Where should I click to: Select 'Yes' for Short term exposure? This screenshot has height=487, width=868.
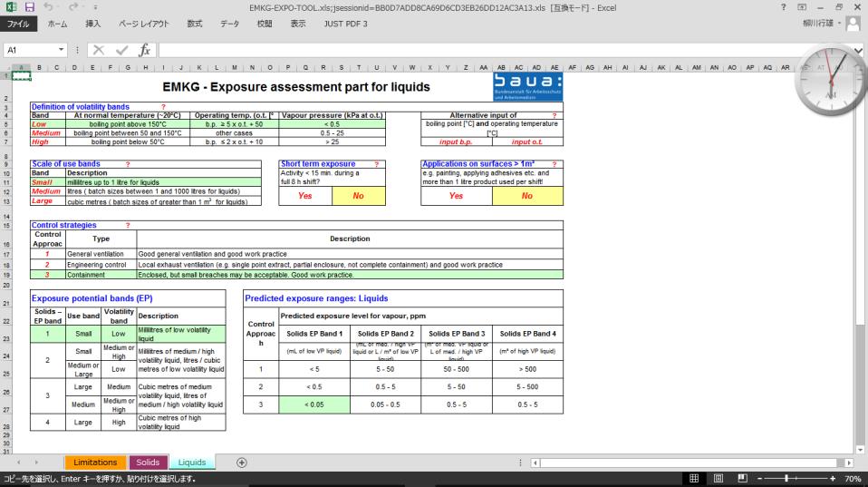[305, 196]
